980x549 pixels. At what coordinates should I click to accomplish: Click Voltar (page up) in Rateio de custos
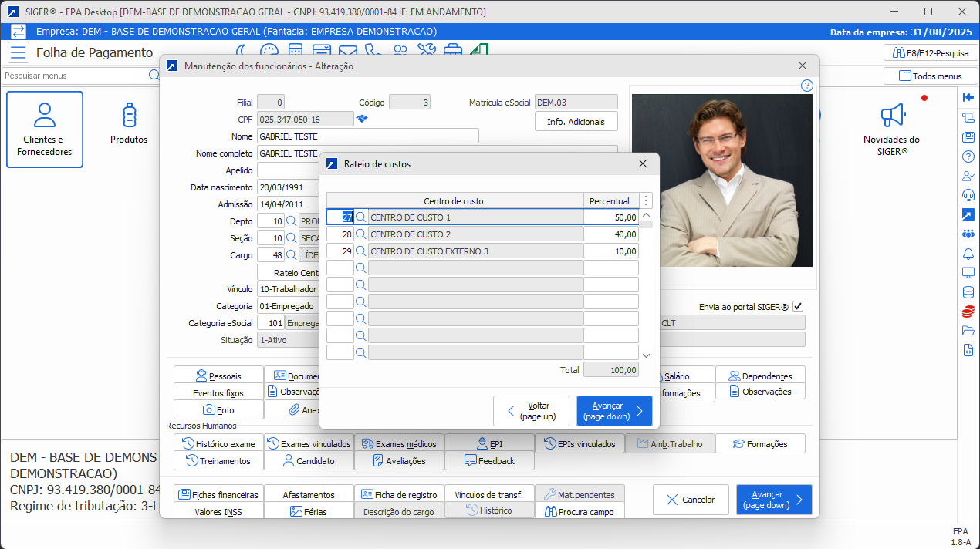[x=531, y=411]
